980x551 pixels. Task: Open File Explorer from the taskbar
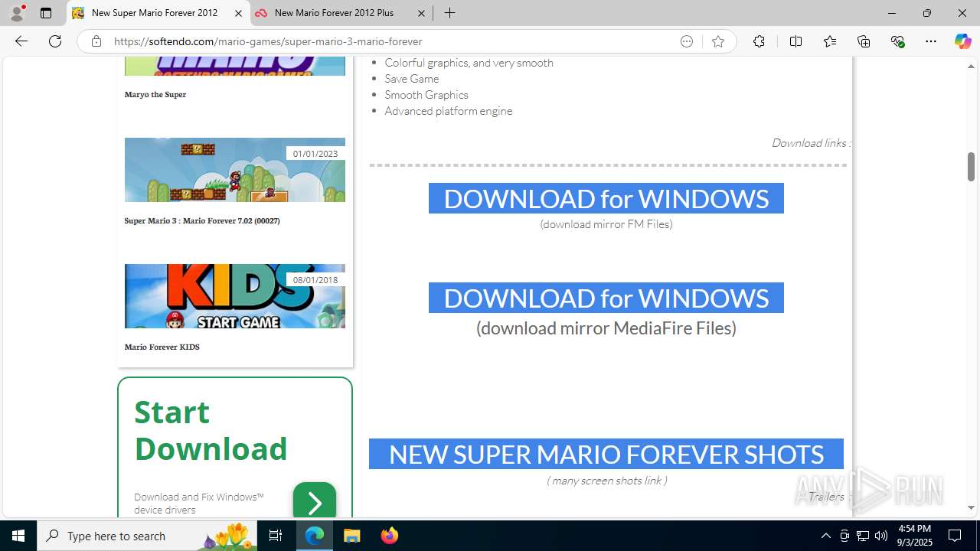coord(352,536)
